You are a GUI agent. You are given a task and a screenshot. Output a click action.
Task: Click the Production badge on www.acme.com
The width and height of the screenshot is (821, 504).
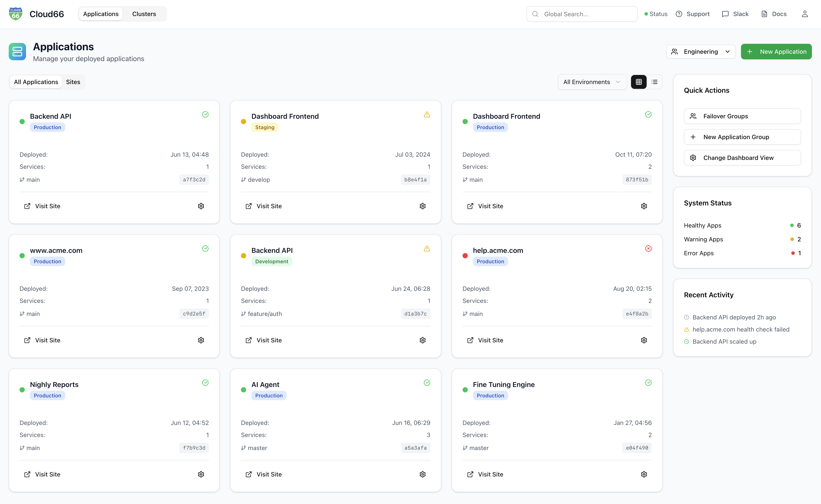(x=47, y=261)
